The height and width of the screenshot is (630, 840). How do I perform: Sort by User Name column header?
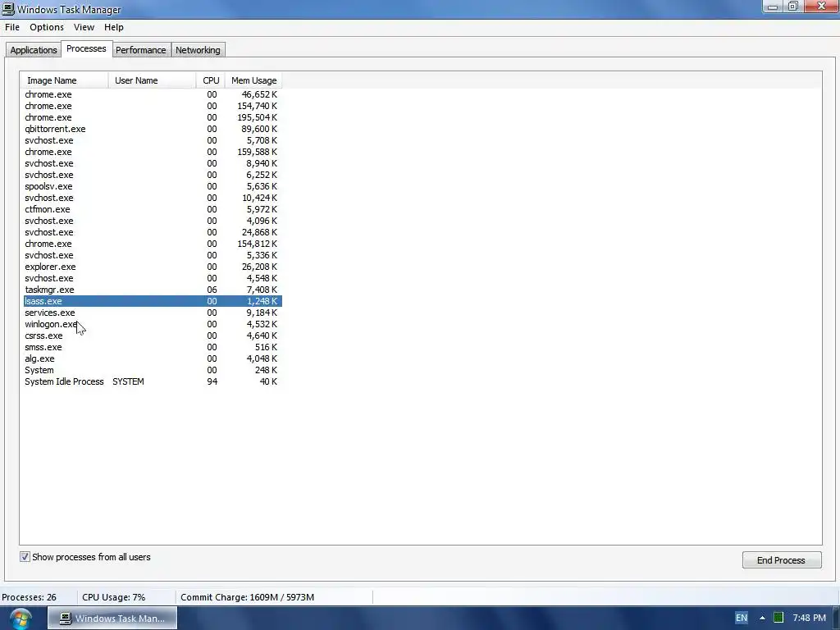point(152,80)
